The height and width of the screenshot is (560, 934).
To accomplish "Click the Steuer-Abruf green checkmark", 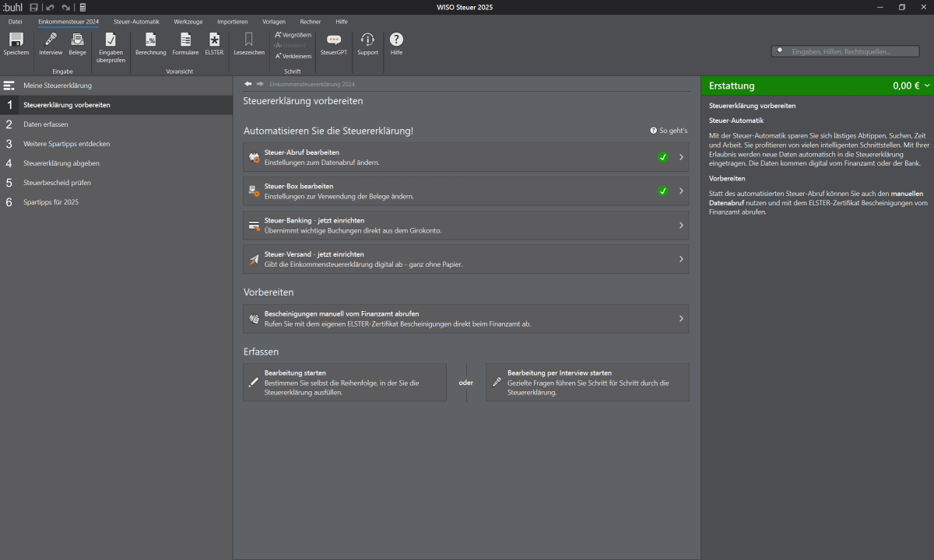I will (662, 157).
